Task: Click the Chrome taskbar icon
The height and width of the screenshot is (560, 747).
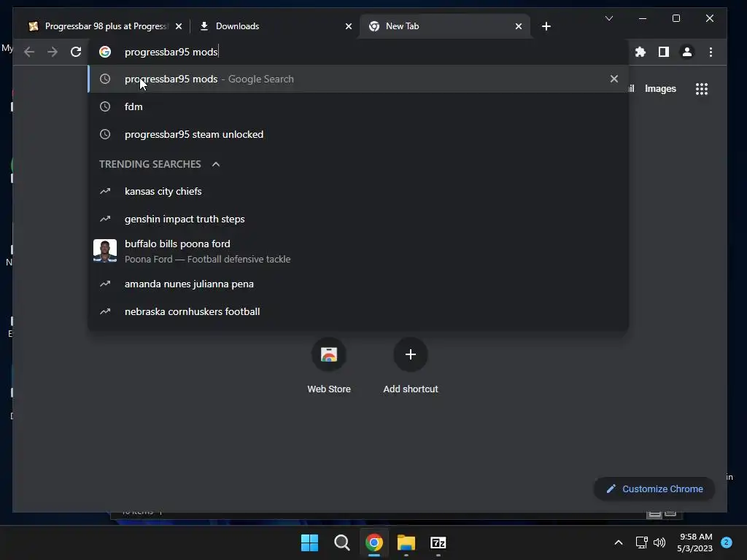Action: coord(374,542)
